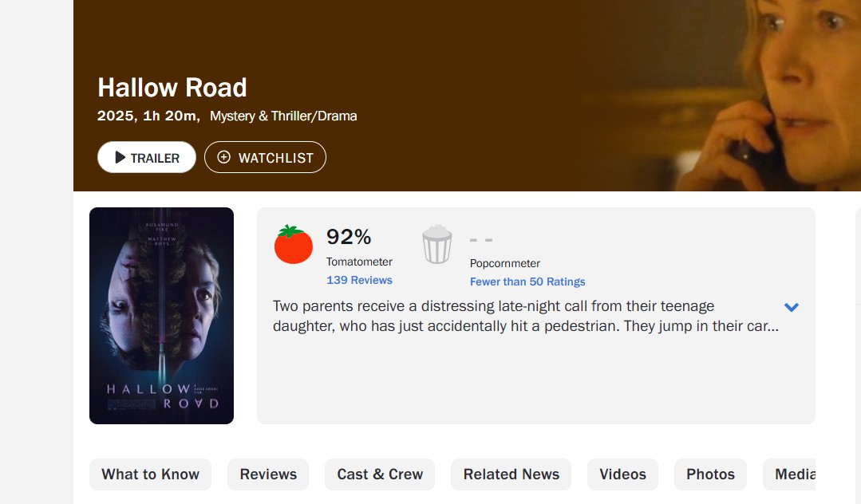The image size is (861, 504).
Task: Show the Photos section
Action: (x=710, y=474)
